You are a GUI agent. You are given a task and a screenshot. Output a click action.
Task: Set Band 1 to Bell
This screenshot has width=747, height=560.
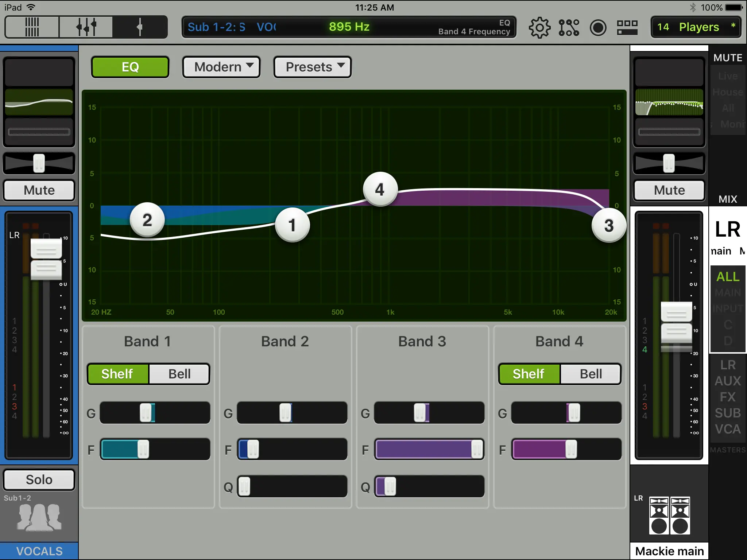pos(179,374)
